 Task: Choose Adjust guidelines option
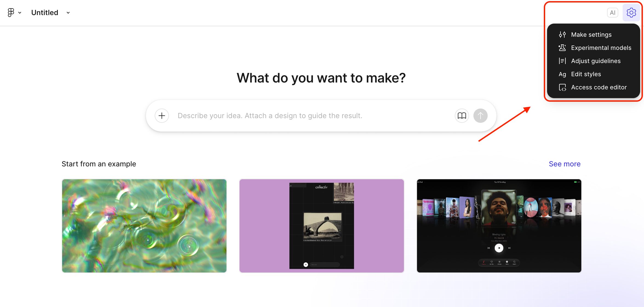point(596,61)
